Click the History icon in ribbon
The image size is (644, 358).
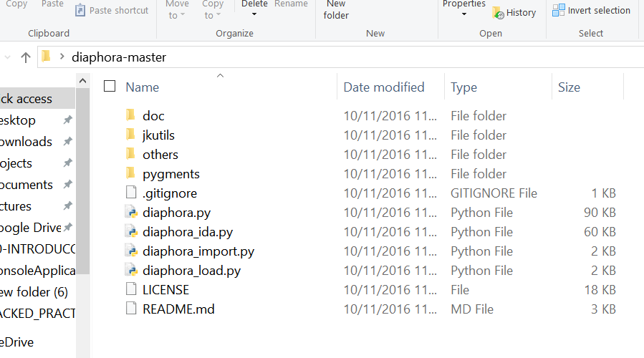click(498, 12)
